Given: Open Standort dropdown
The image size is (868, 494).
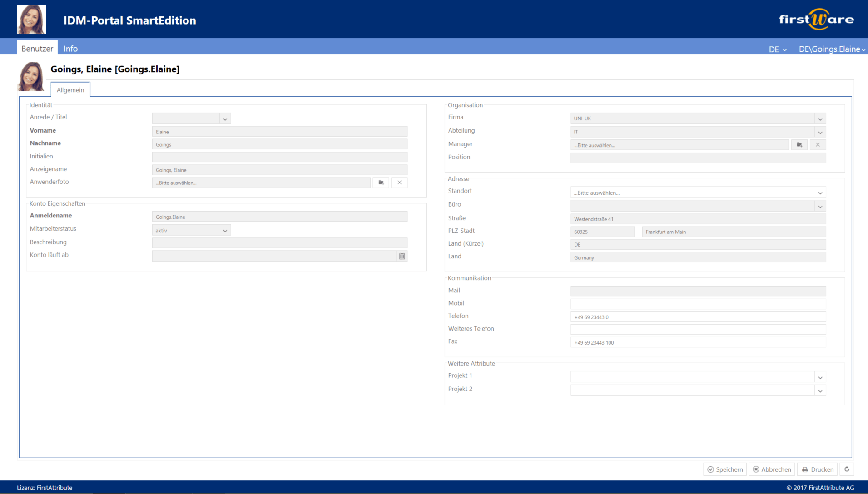Looking at the screenshot, I should coord(698,193).
